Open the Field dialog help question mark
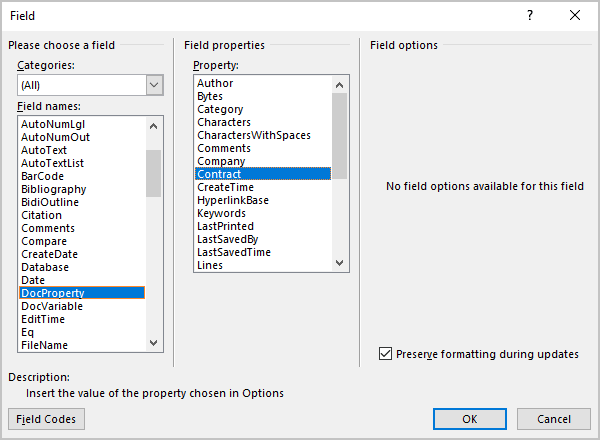This screenshot has height=440, width=600. tap(530, 16)
